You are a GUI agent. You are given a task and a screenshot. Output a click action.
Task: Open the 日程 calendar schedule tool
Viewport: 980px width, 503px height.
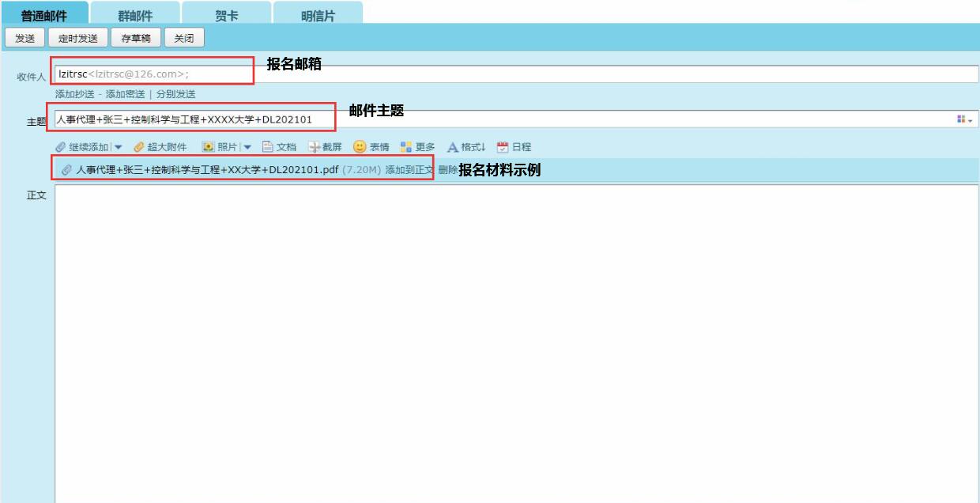(x=503, y=147)
